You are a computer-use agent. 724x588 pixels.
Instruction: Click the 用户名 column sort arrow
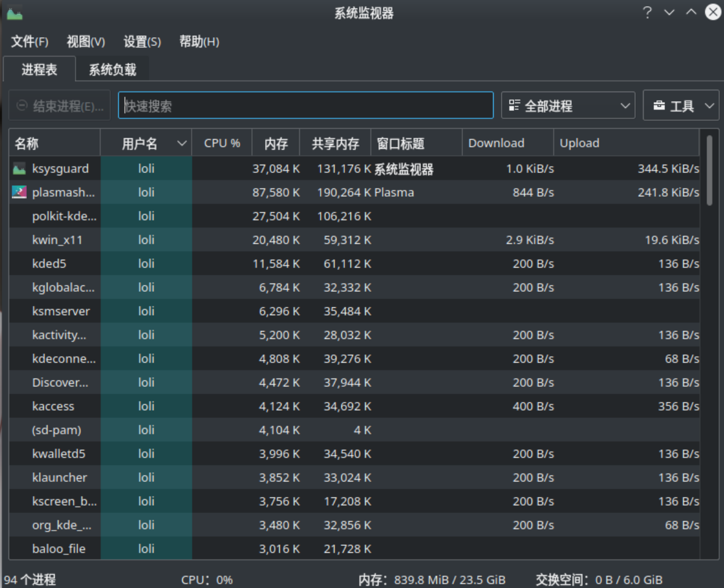tap(182, 144)
